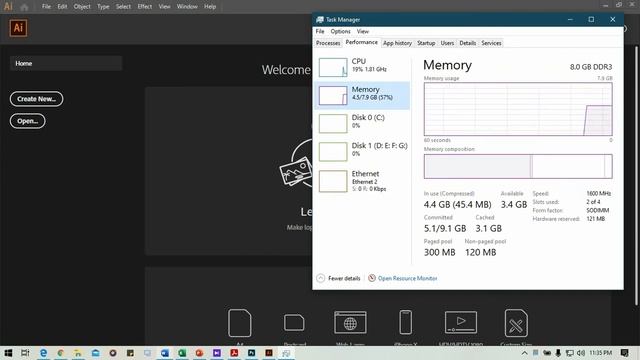Viewport: 640px width, 360px height.
Task: Select the iPhone X preset icon
Action: click(x=405, y=322)
